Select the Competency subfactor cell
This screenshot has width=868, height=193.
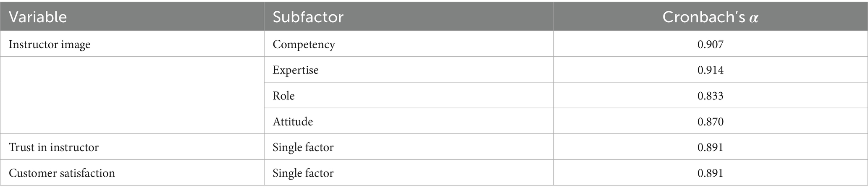(x=304, y=44)
